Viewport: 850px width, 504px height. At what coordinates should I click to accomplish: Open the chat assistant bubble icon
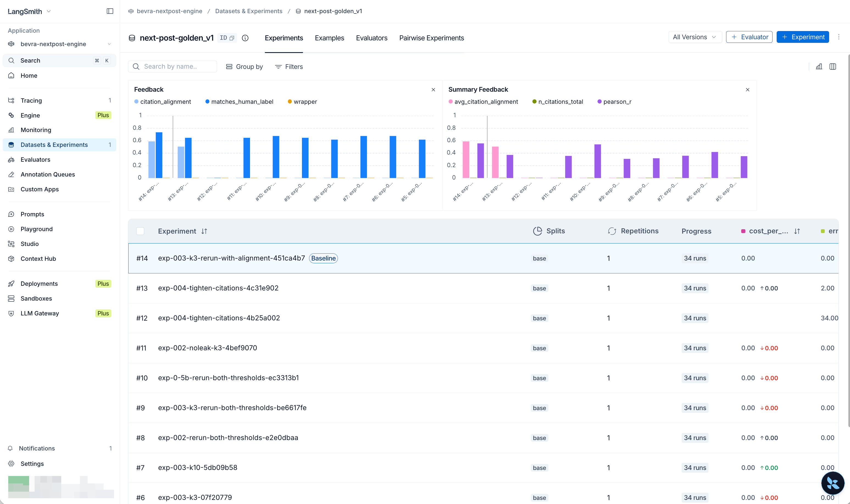833,483
